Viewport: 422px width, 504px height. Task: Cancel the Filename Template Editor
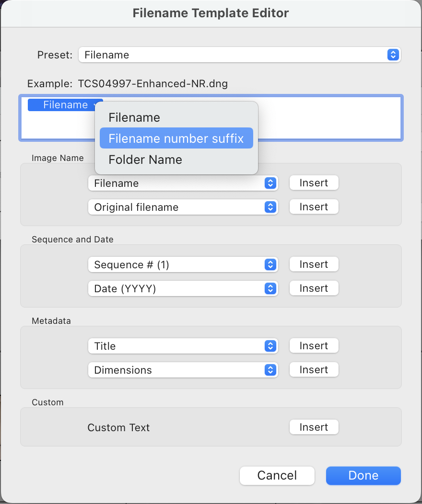click(277, 475)
